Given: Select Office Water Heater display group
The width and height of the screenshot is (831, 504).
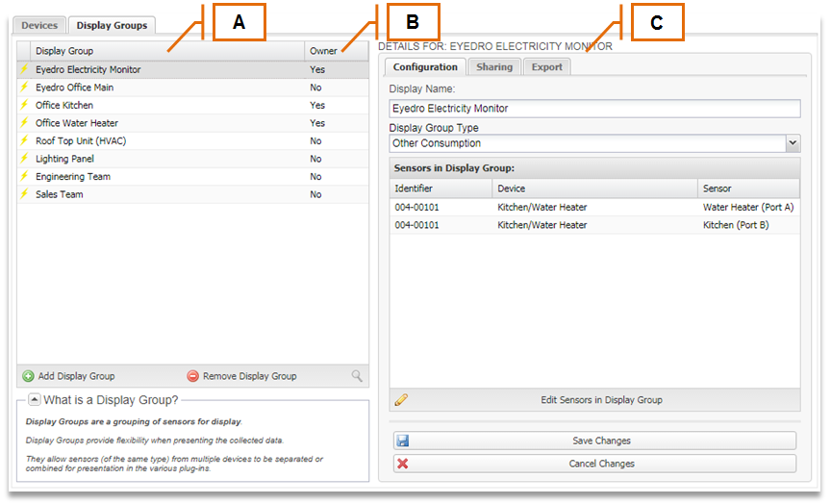Looking at the screenshot, I should pyautogui.click(x=193, y=123).
